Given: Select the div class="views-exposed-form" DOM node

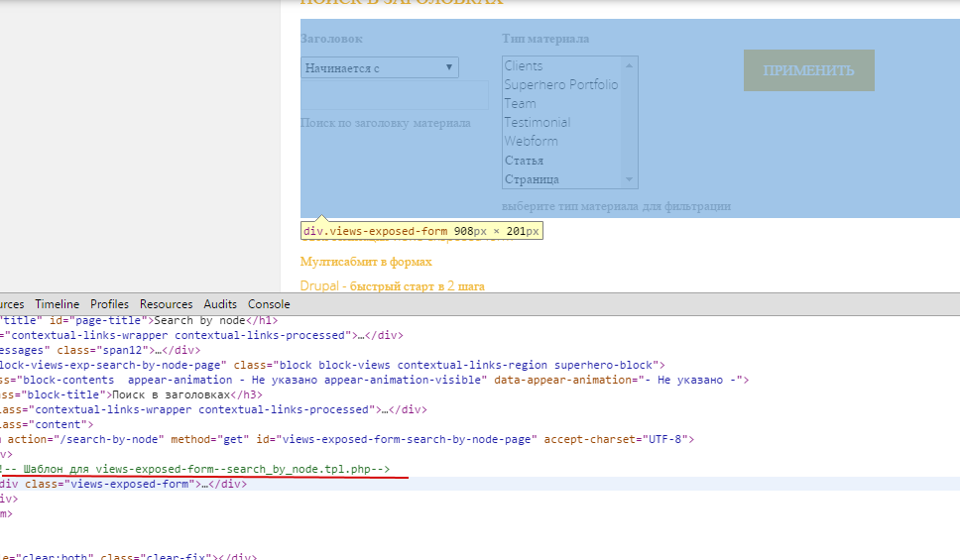Looking at the screenshot, I should point(107,484).
